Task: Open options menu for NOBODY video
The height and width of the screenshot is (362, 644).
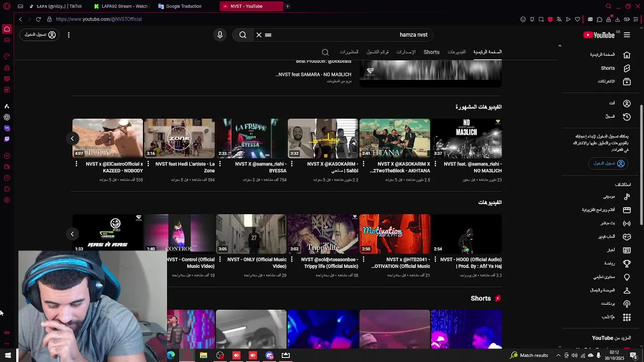Action: tap(76, 164)
